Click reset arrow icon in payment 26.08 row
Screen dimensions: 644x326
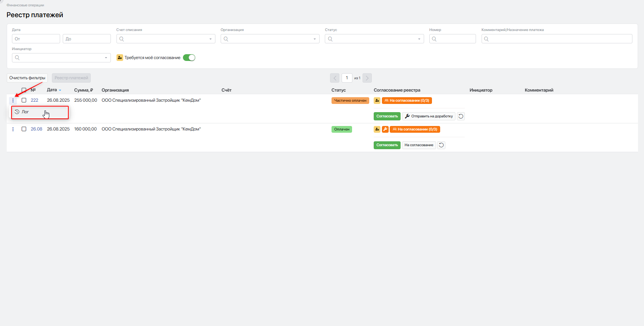pos(441,145)
